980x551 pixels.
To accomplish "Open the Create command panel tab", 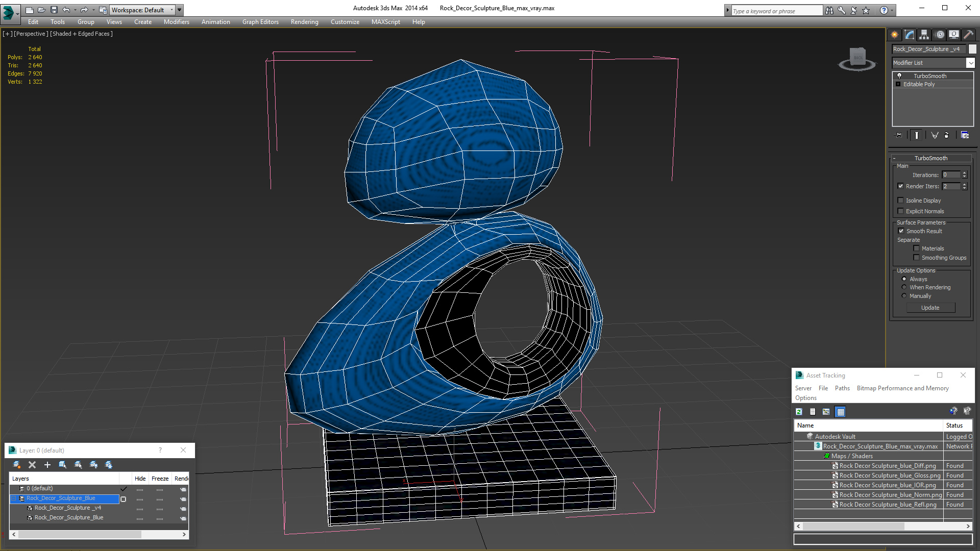I will pos(894,35).
